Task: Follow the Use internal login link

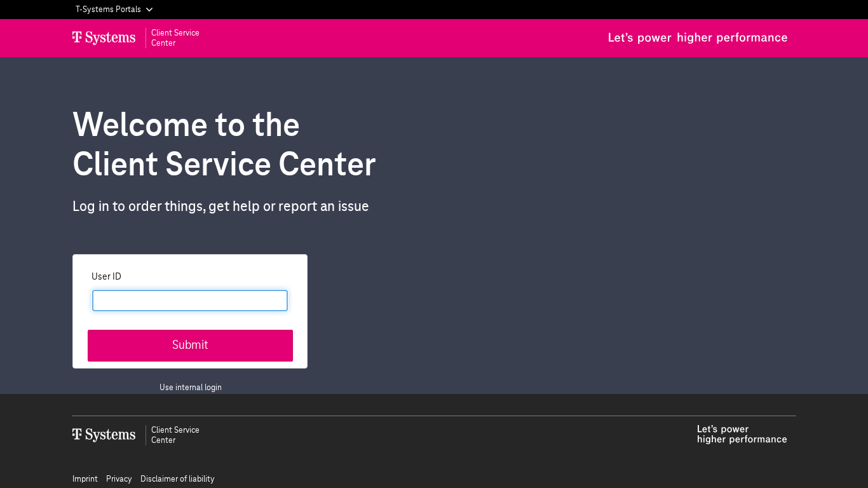Action: 191,388
